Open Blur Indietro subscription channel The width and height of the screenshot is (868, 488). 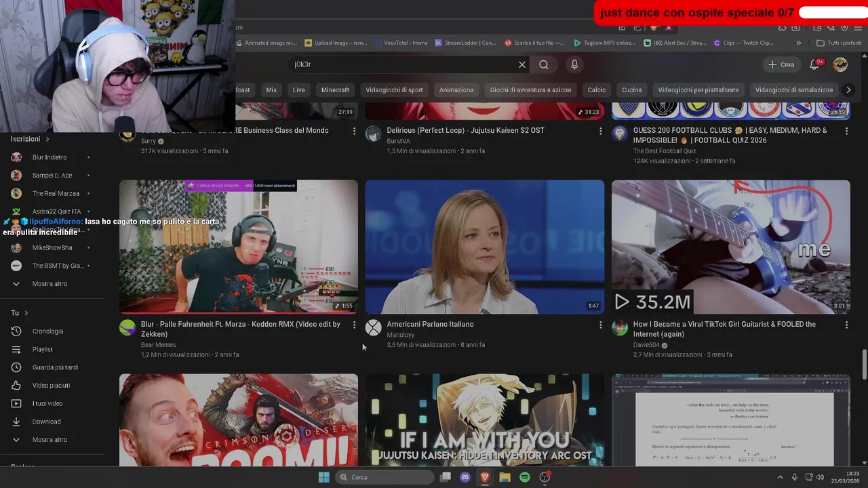[51, 157]
